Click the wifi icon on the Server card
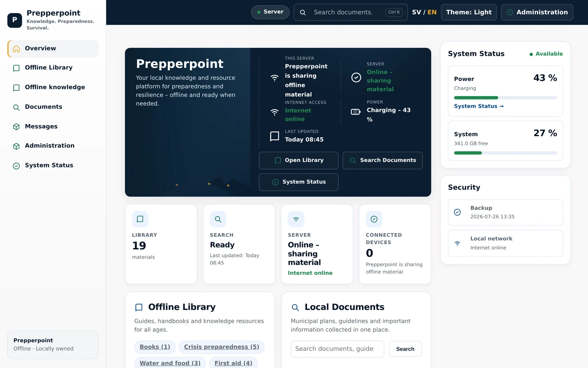This screenshot has width=588, height=368. pos(296,219)
